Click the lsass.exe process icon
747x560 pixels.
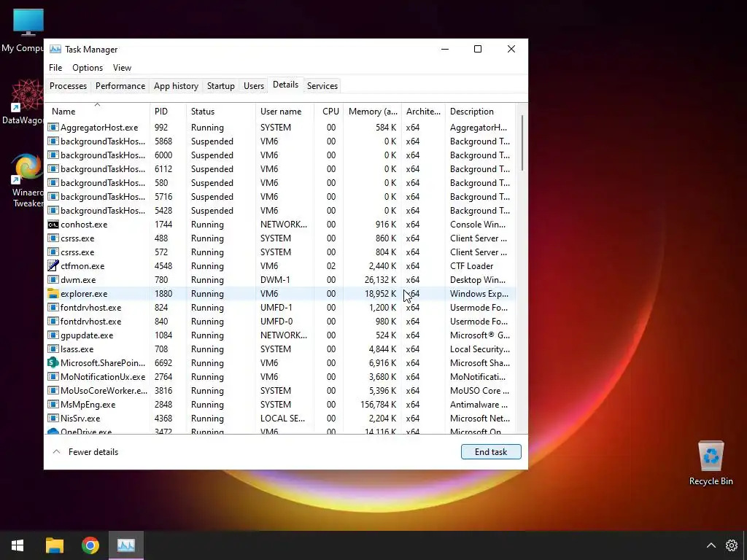click(53, 349)
